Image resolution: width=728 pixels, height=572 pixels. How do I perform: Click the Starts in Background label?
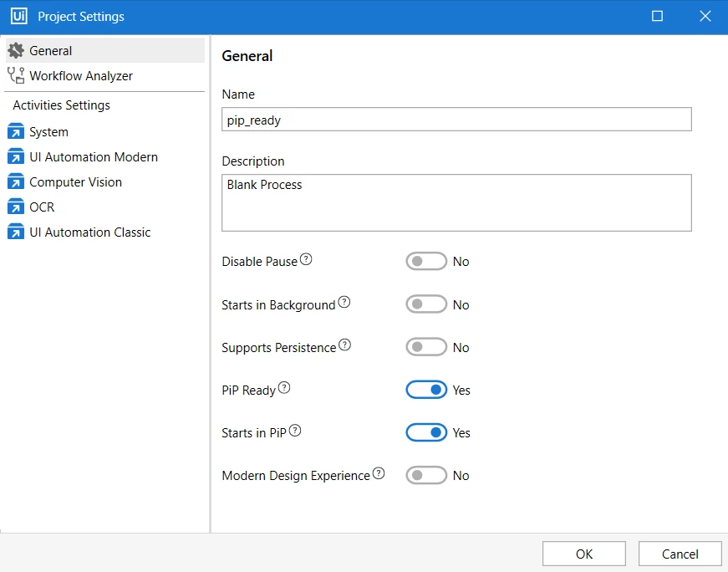tap(278, 305)
